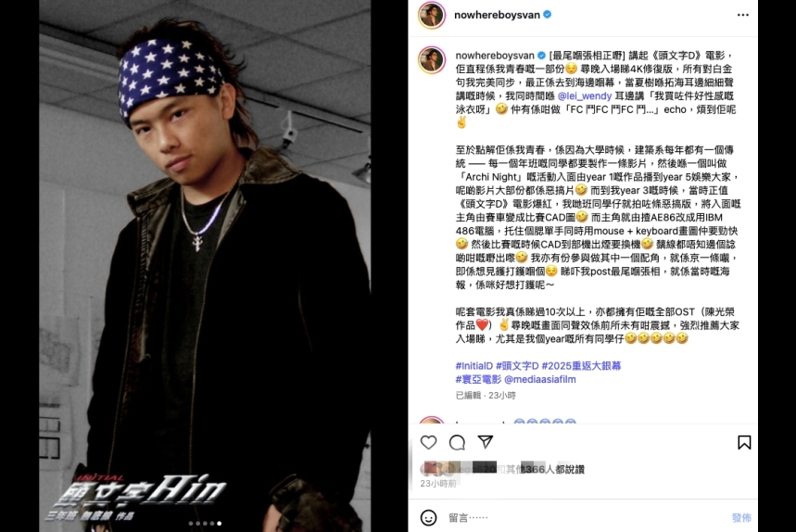
Task: Open the three-dot more options menu
Action: point(742,15)
